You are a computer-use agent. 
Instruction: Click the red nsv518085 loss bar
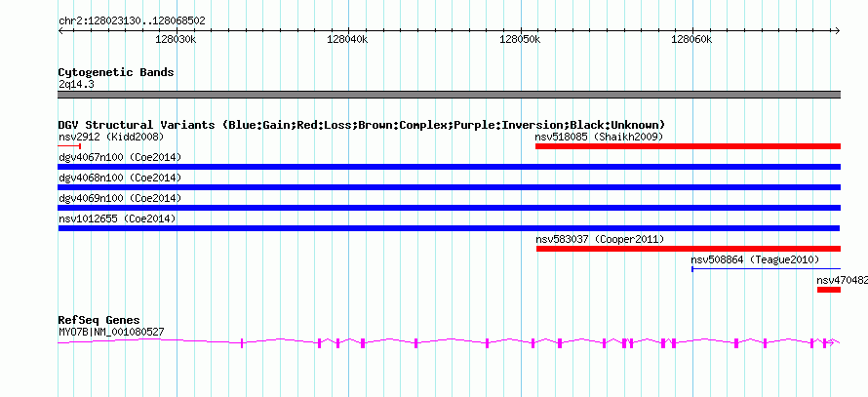[689, 146]
